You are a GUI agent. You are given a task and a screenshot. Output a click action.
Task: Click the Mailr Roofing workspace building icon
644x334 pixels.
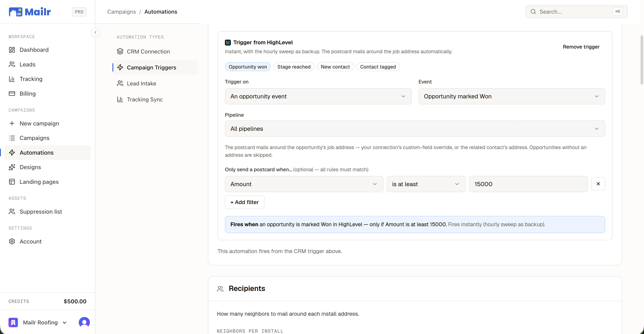pos(13,322)
